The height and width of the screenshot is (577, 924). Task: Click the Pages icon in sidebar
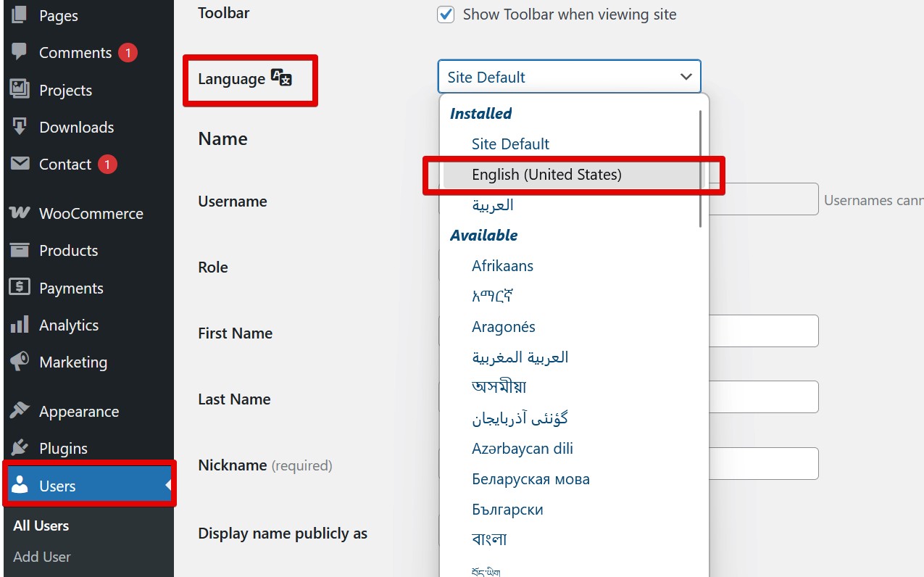20,15
